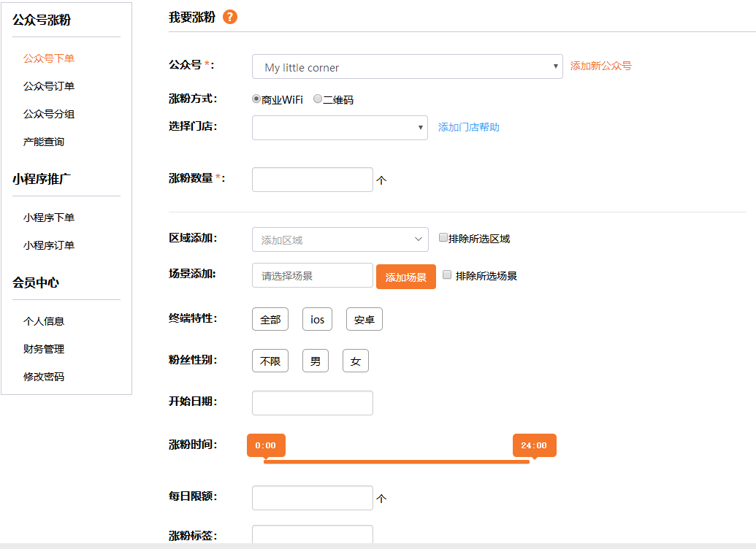Select 女 for fan gender
Image resolution: width=756 pixels, height=549 pixels.
click(355, 361)
